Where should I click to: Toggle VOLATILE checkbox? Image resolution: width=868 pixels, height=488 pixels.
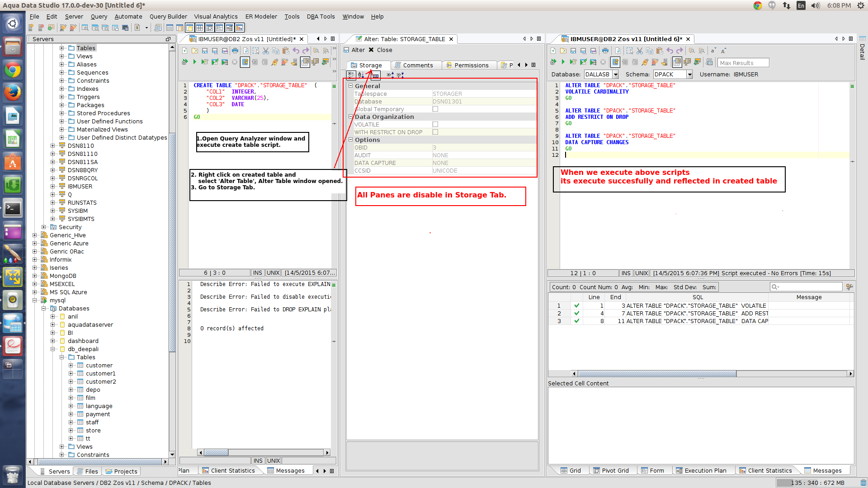point(435,124)
